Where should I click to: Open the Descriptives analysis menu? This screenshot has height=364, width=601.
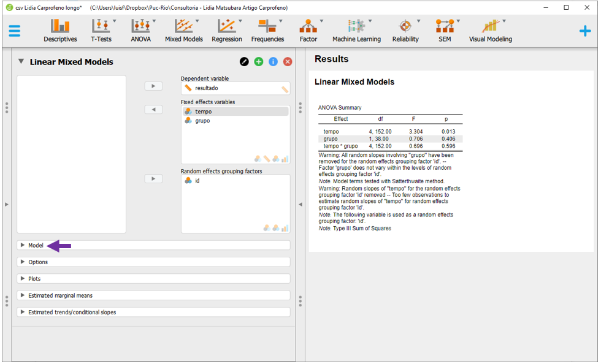tap(60, 30)
